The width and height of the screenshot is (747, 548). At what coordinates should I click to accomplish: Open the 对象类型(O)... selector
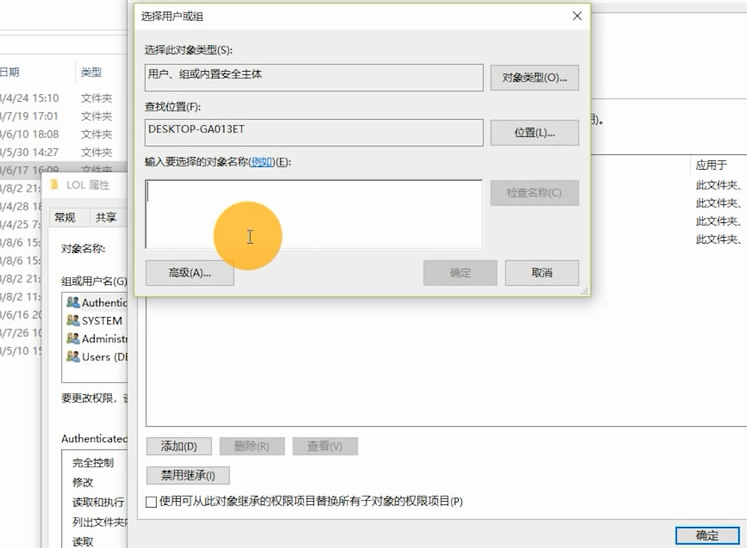tap(534, 78)
